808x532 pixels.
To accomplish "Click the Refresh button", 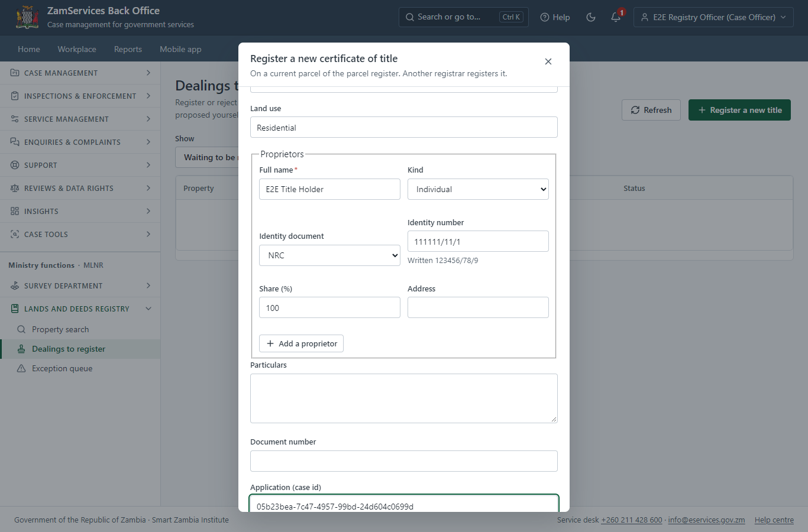I will (x=651, y=110).
